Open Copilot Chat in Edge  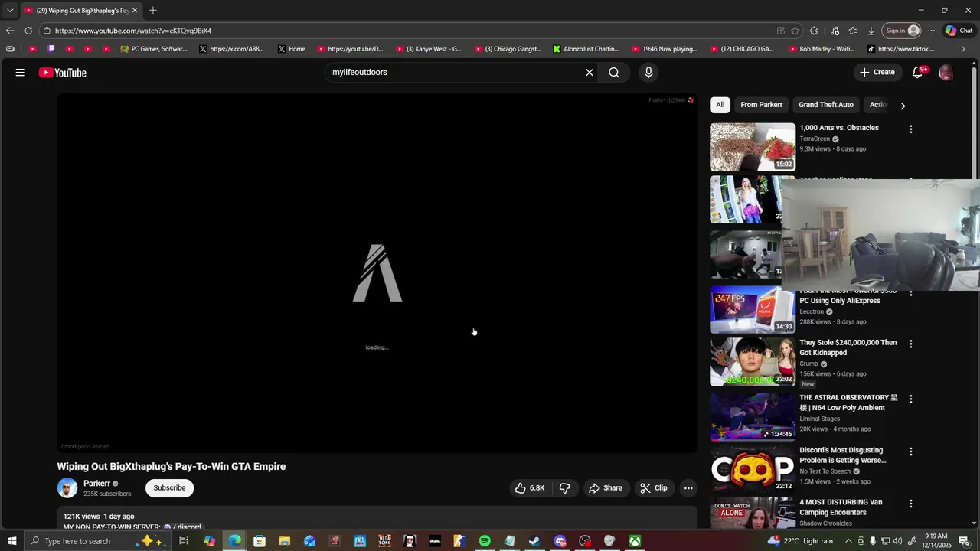959,31
